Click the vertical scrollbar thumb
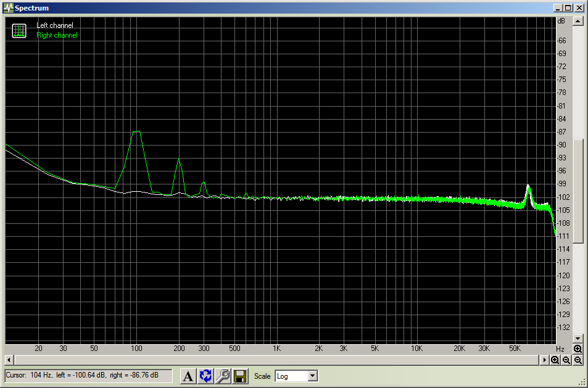This screenshot has height=388, width=588. (578, 191)
